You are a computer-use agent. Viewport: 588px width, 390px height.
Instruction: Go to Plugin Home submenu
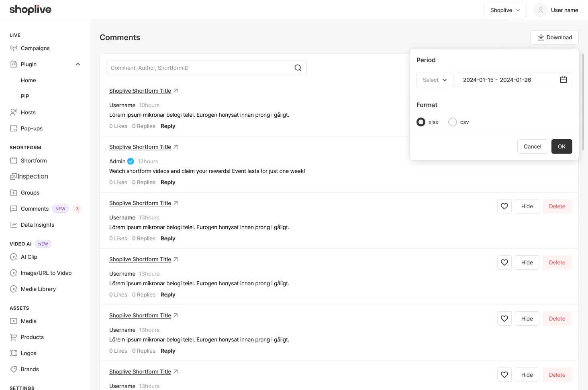click(x=29, y=80)
